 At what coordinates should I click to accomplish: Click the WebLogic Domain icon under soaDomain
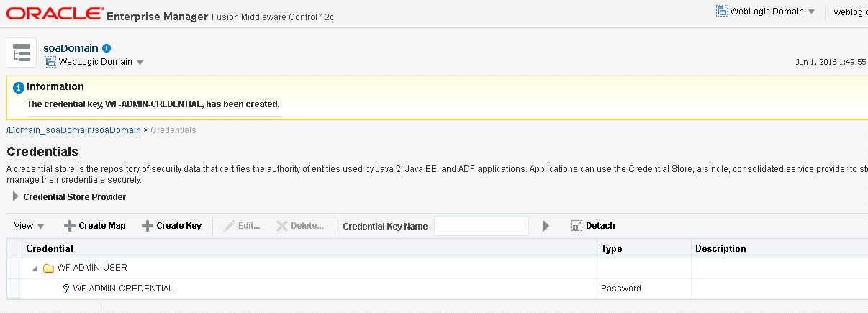(50, 62)
